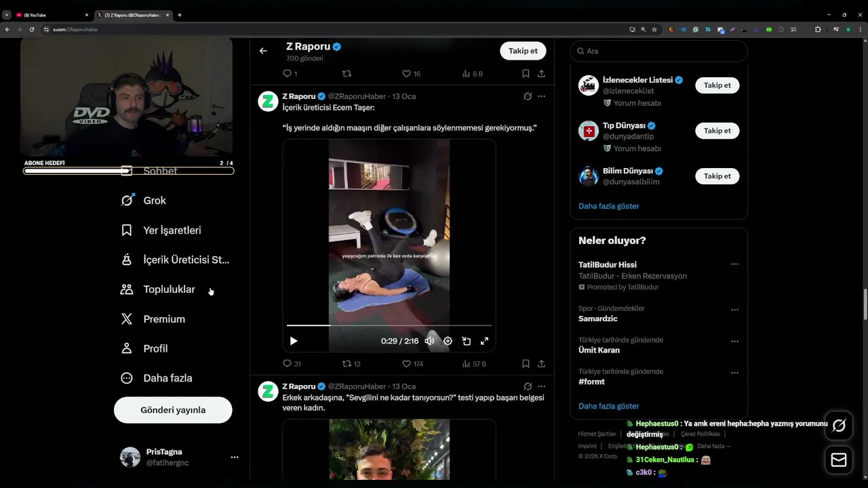Screen dimensions: 868x488
Task: Open Z Raporu avatar on Sevgilini post
Action: coord(268,391)
